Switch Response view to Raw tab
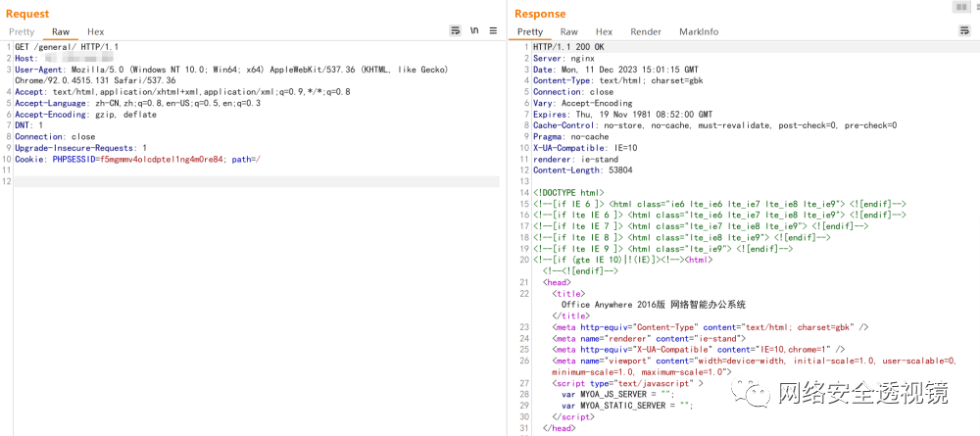980x436 pixels. click(568, 32)
